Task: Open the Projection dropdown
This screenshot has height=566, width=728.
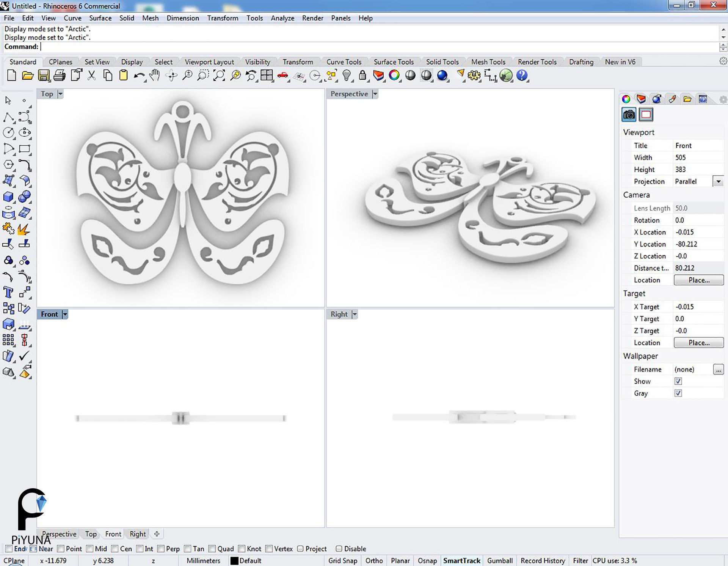Action: click(718, 181)
